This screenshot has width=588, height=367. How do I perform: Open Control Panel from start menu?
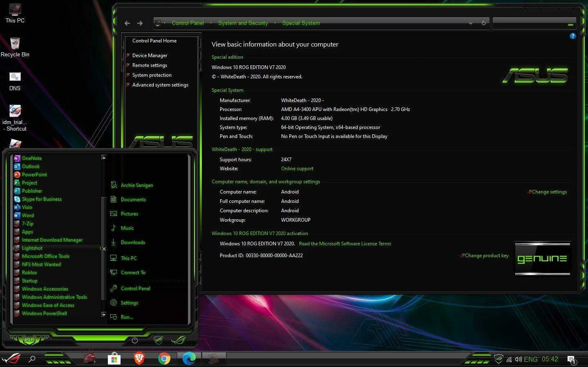coord(130,289)
